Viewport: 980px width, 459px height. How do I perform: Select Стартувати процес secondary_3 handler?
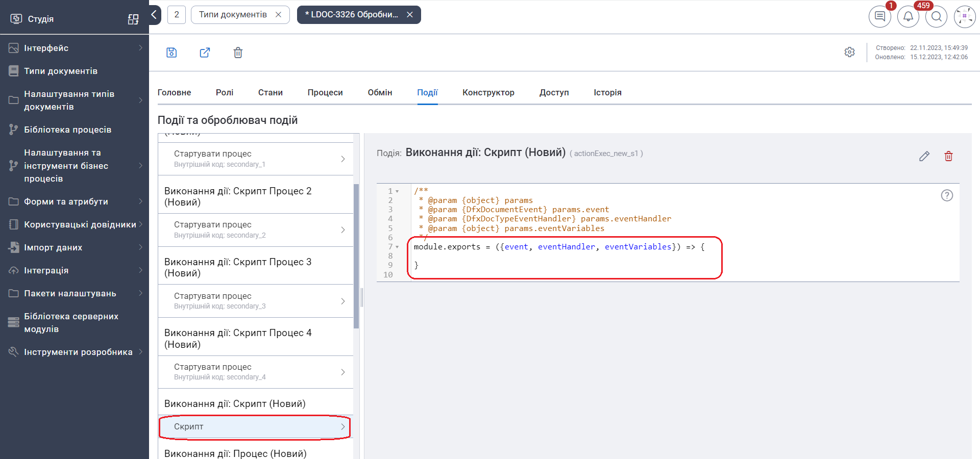click(256, 301)
